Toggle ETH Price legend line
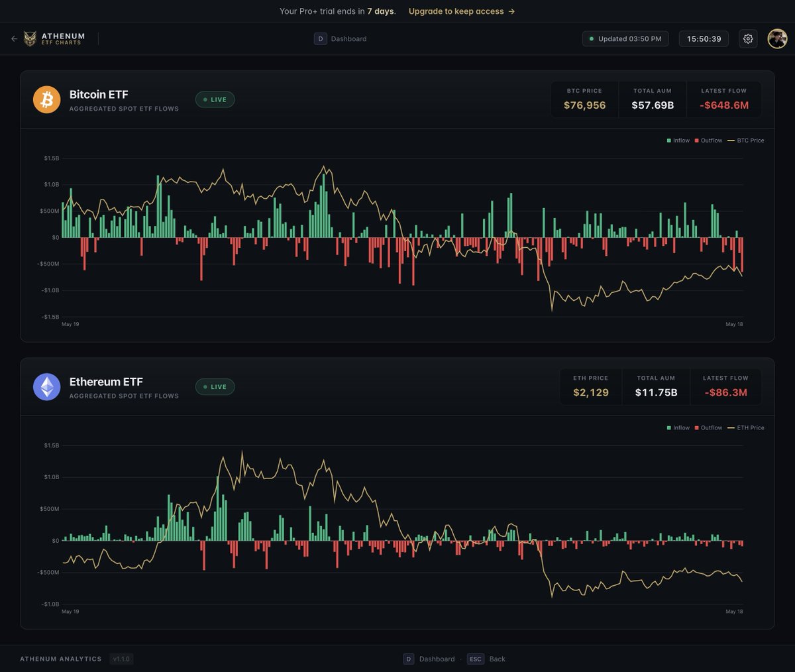The image size is (795, 672). coord(746,427)
